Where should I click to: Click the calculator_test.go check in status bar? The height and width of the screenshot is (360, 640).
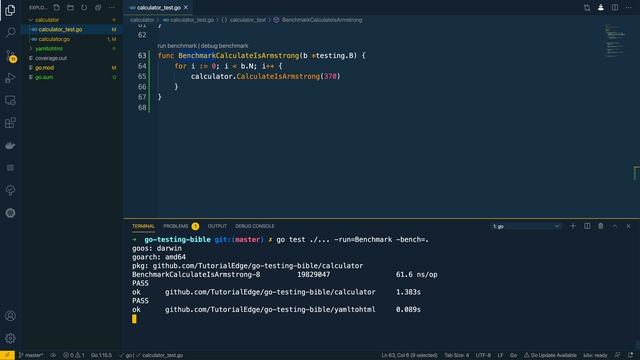160,355
